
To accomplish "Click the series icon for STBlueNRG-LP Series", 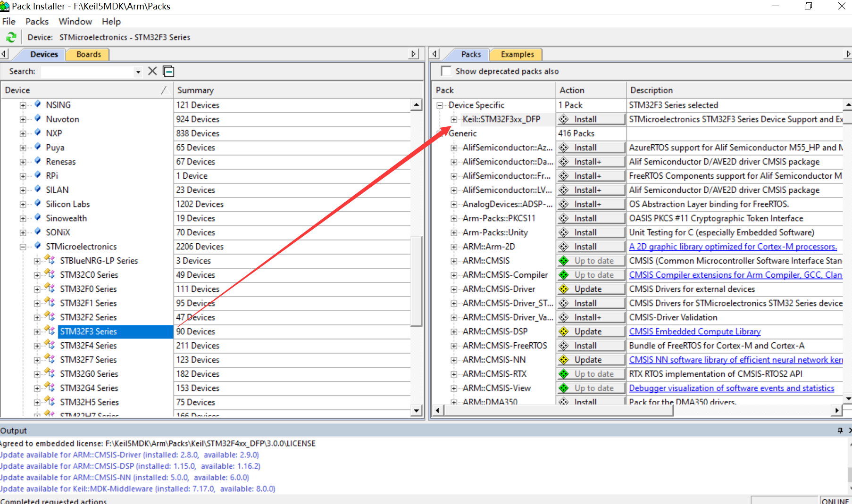I will pos(50,260).
